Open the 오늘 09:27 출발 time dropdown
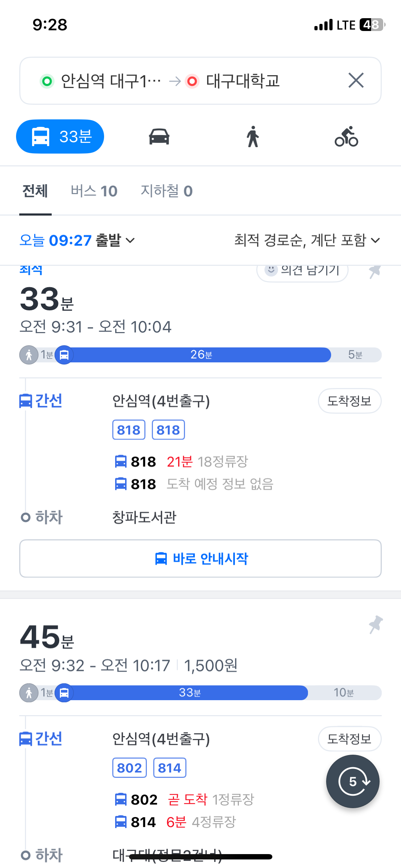Screen dimensions: 401x868 pos(77,241)
